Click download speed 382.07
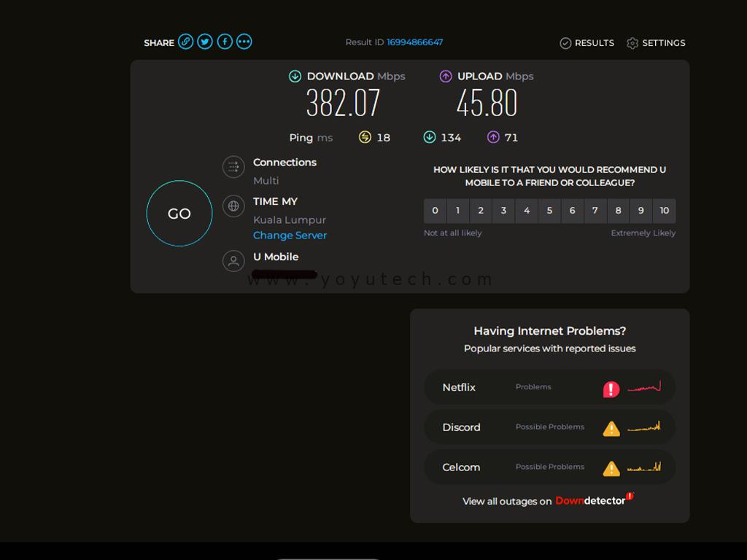This screenshot has width=747, height=560. click(x=343, y=103)
